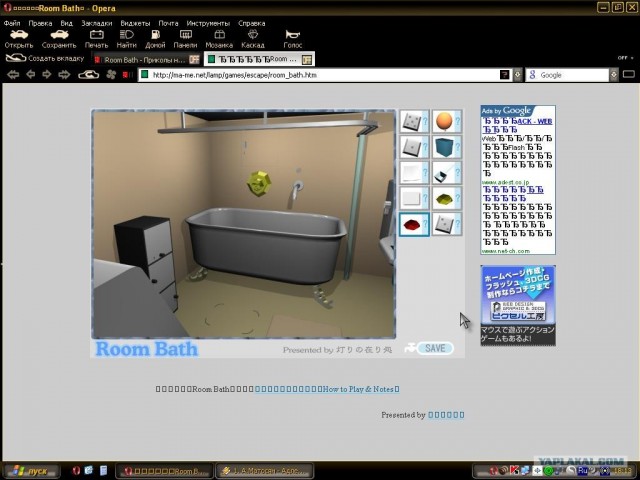The width and height of the screenshot is (640, 480).
Task: Click the SAVE button under the game
Action: [x=435, y=348]
